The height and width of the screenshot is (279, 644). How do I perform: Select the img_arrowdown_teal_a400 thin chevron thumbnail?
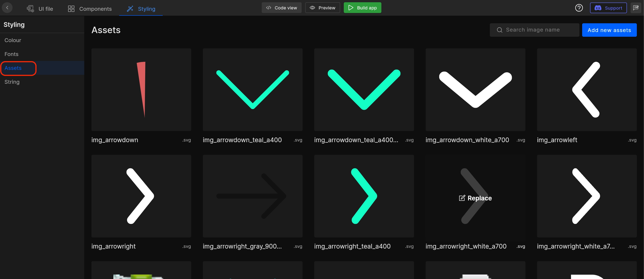pos(253,90)
